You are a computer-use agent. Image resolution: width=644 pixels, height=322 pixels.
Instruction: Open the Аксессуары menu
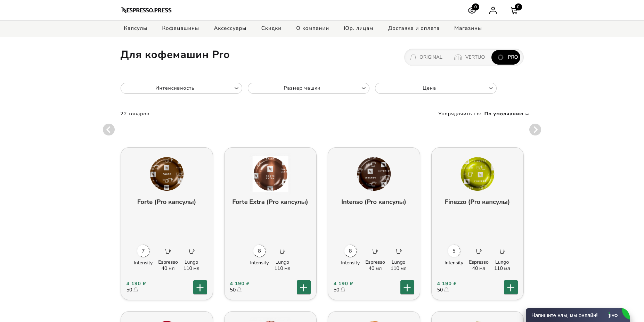coord(230,28)
